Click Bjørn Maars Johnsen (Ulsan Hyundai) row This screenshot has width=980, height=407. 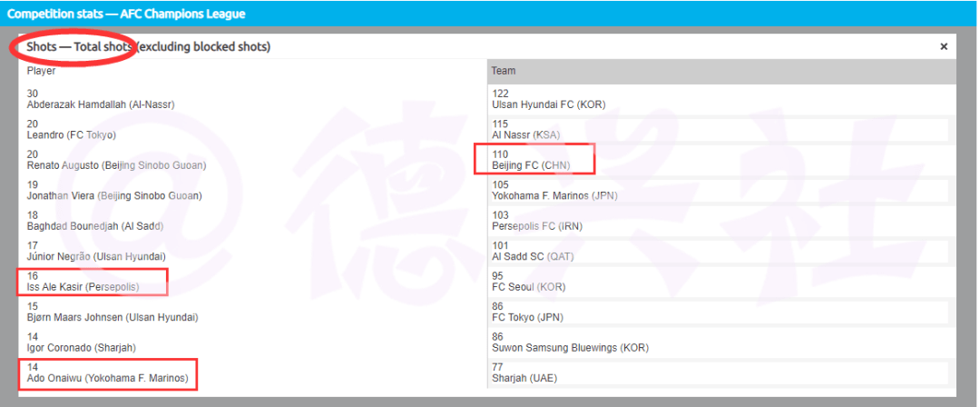[252, 312]
